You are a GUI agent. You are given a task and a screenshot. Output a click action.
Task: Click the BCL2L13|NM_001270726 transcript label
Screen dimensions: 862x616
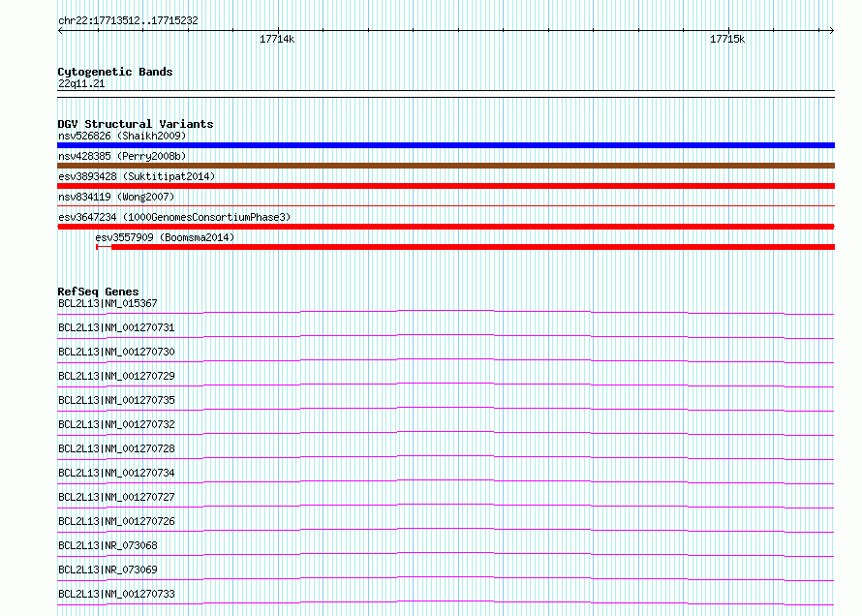(116, 521)
